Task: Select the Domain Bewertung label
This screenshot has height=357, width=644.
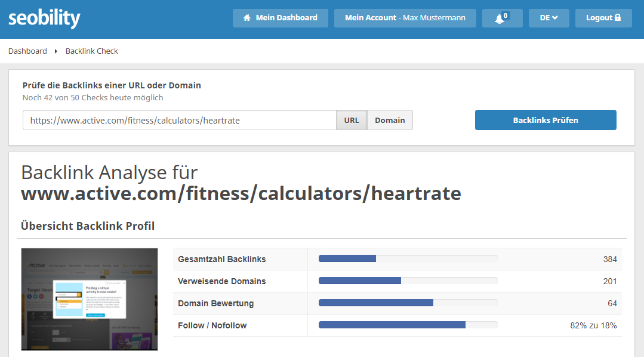Action: coord(215,304)
